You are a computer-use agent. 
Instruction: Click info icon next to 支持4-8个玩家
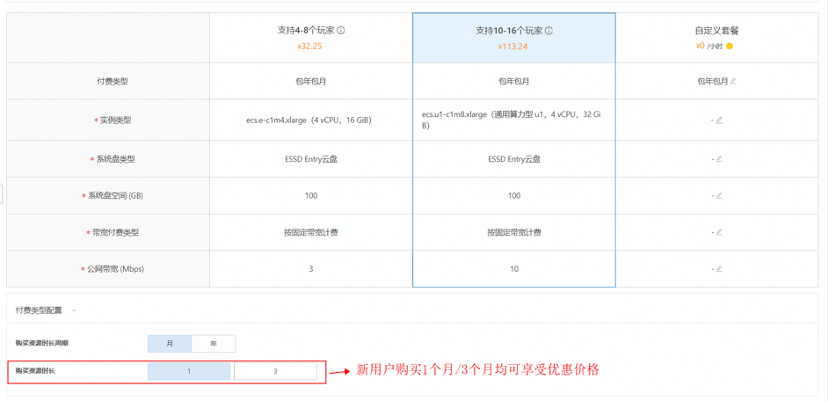tap(341, 31)
